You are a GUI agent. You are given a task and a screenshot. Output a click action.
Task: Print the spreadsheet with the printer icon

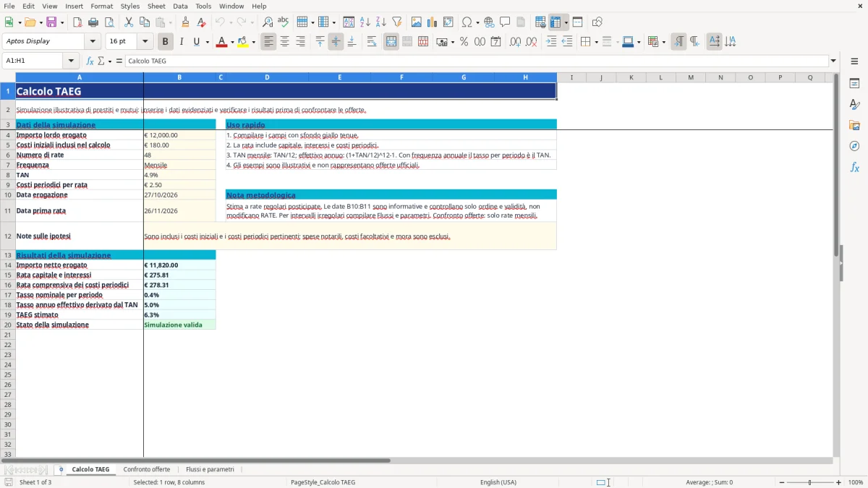tap(93, 22)
